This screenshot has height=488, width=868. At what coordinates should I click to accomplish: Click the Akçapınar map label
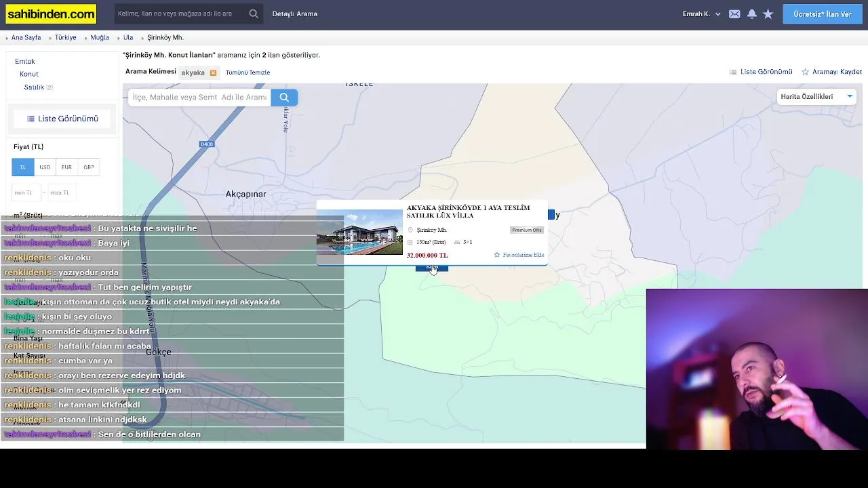tap(245, 194)
